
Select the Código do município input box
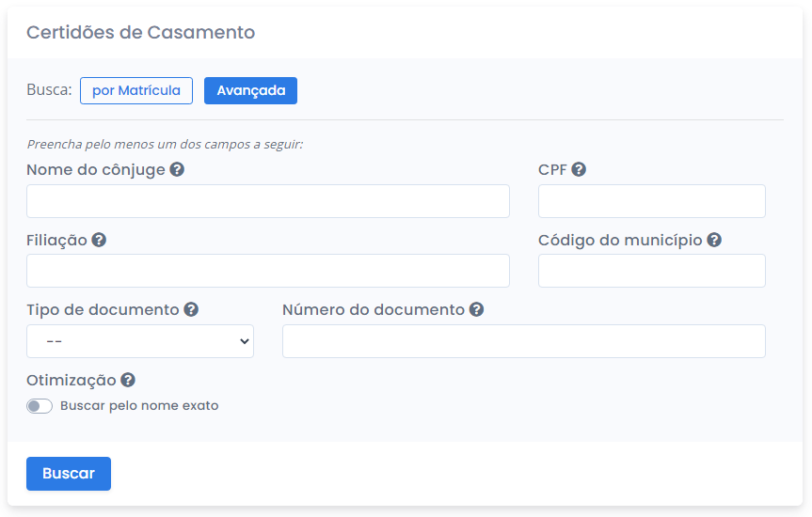coord(651,271)
